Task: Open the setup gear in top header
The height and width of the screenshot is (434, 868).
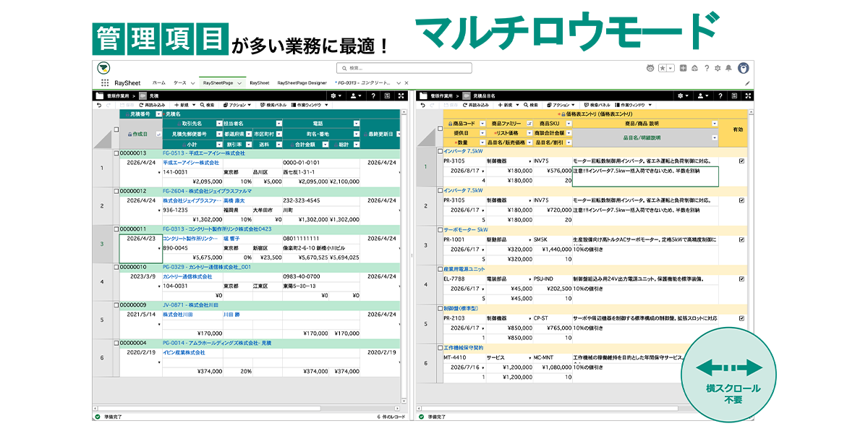Action: pos(718,68)
